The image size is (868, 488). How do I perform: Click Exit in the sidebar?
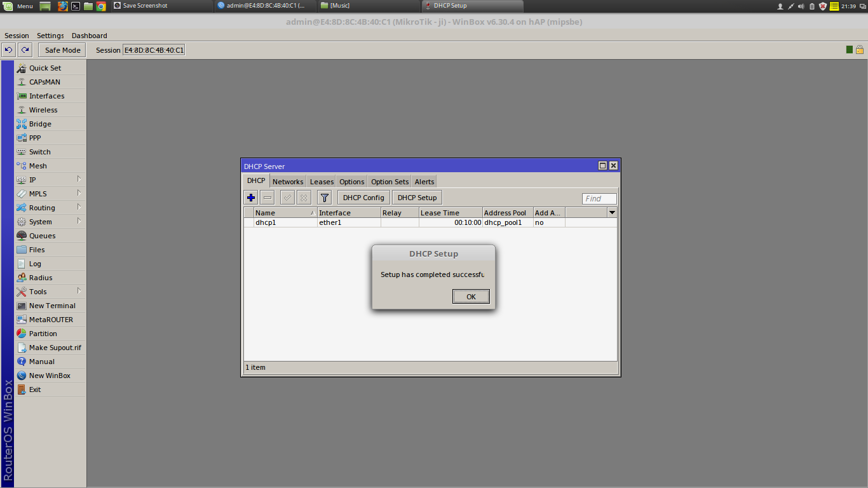(x=50, y=390)
